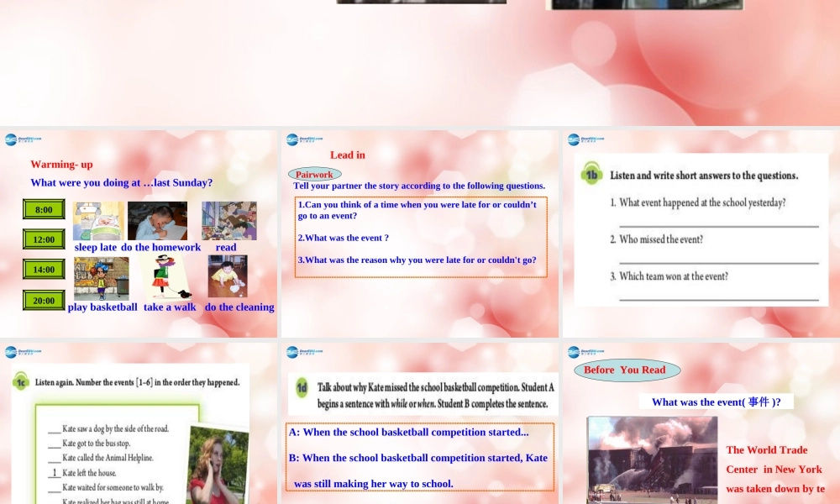Click the 20:00 time button
Viewport: 840px width, 504px height.
click(x=44, y=301)
